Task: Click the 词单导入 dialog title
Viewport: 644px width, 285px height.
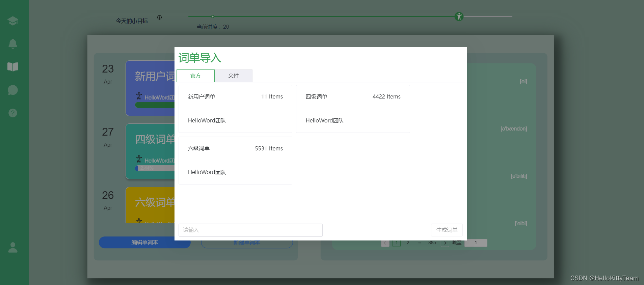Action: [x=200, y=58]
